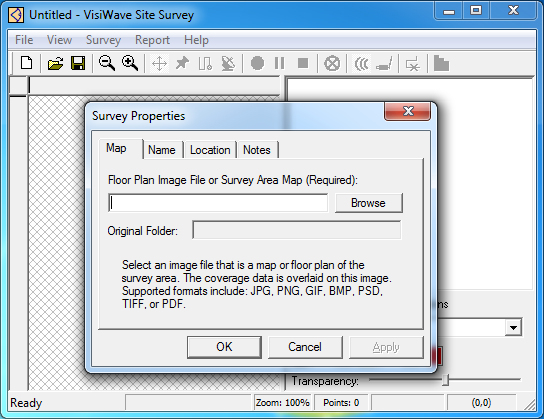Click the floor plan image file field
The image size is (544, 419).
click(x=218, y=203)
